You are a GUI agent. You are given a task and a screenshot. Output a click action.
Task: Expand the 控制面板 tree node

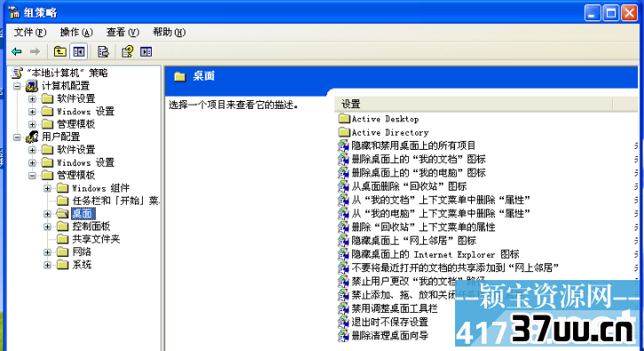(x=48, y=227)
